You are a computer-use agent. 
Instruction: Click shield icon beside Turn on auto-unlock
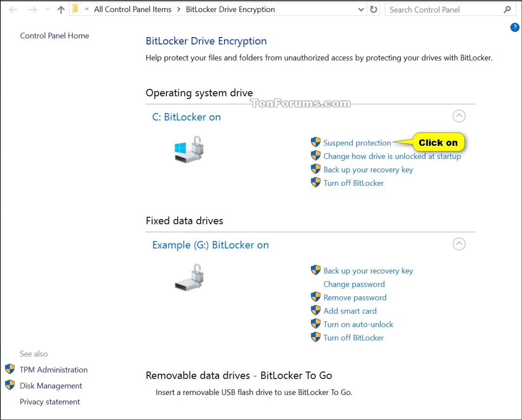316,324
